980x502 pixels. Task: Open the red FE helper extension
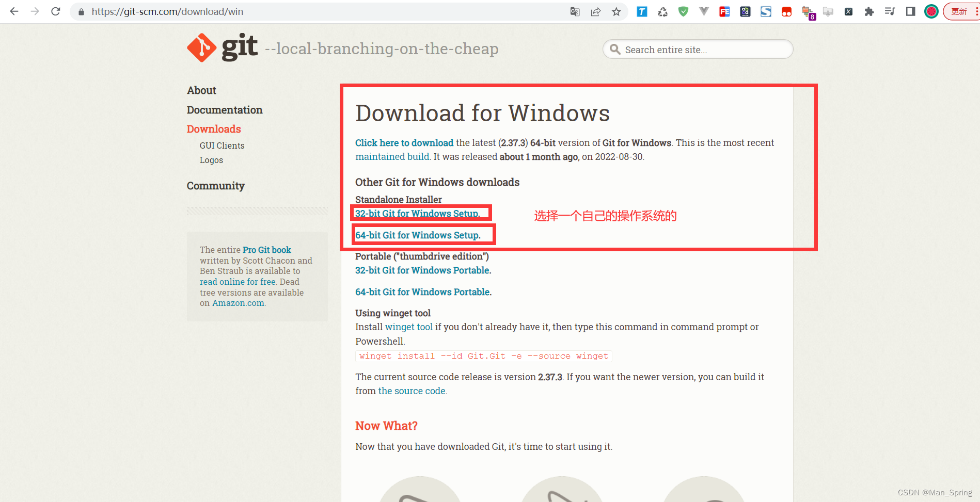point(724,11)
